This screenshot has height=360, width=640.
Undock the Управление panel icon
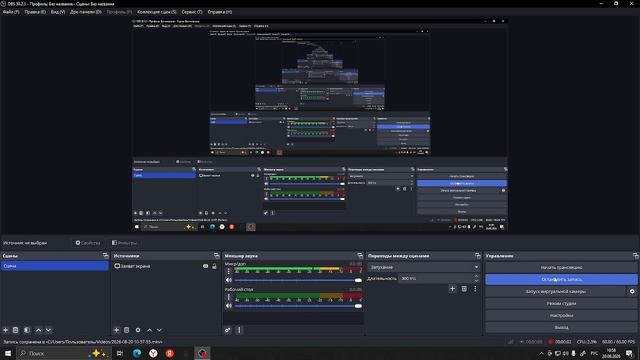point(636,256)
